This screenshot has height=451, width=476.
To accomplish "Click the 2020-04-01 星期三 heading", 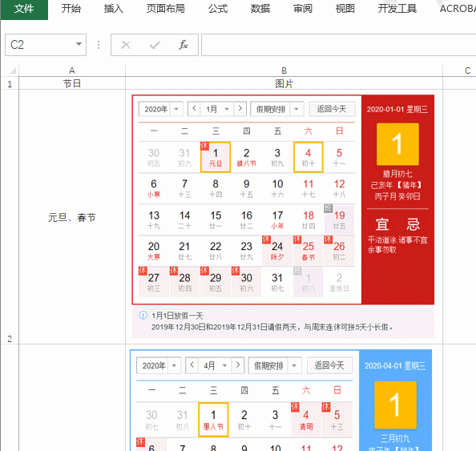I will pos(395,366).
